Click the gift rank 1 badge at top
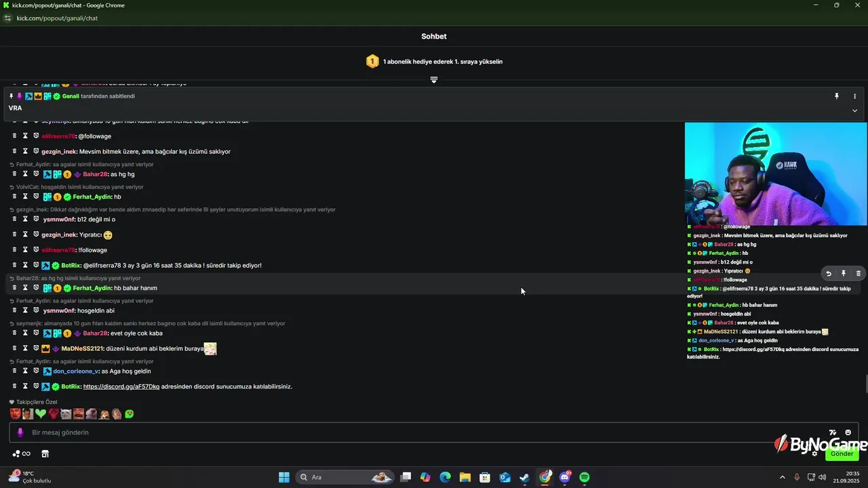 [x=372, y=62]
